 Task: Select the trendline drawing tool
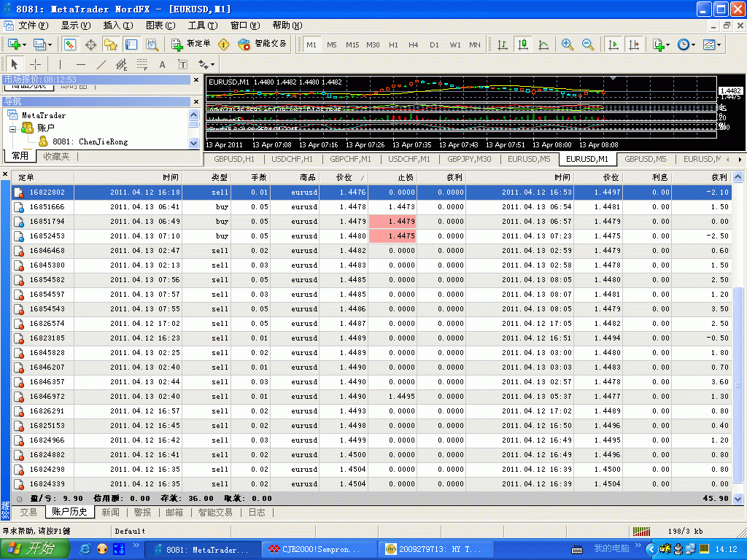pos(101,64)
